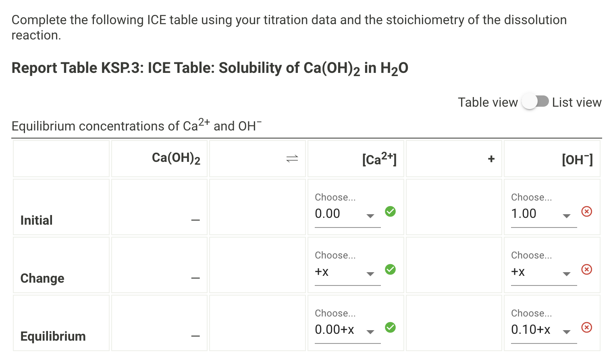Click the [OH−] column header
This screenshot has width=611, height=364.
(x=577, y=159)
